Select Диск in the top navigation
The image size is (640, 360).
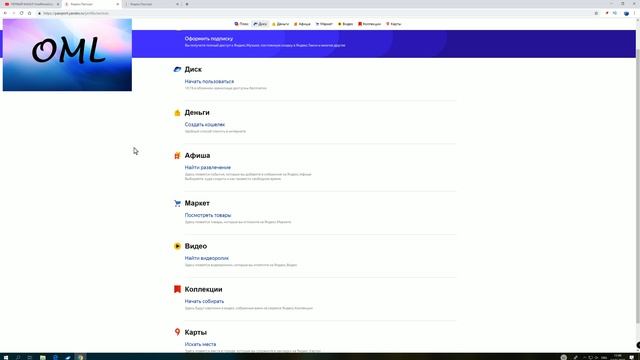click(260, 24)
